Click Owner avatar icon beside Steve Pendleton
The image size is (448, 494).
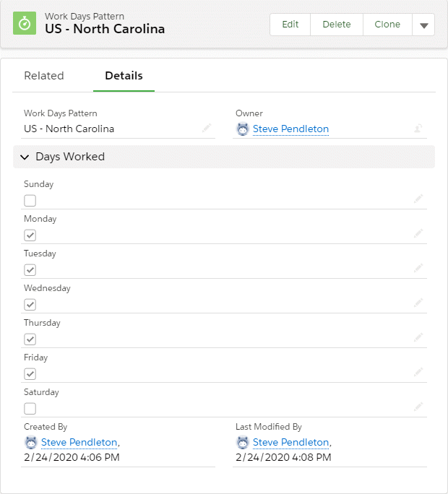pos(243,129)
